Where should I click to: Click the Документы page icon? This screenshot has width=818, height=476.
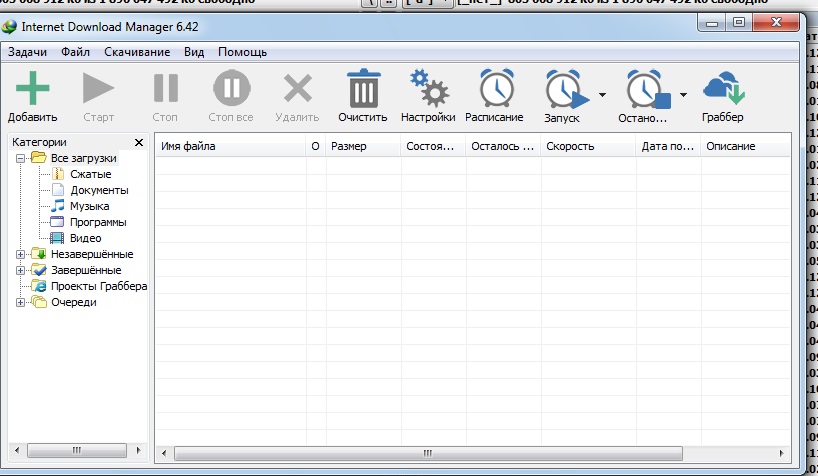coord(58,190)
